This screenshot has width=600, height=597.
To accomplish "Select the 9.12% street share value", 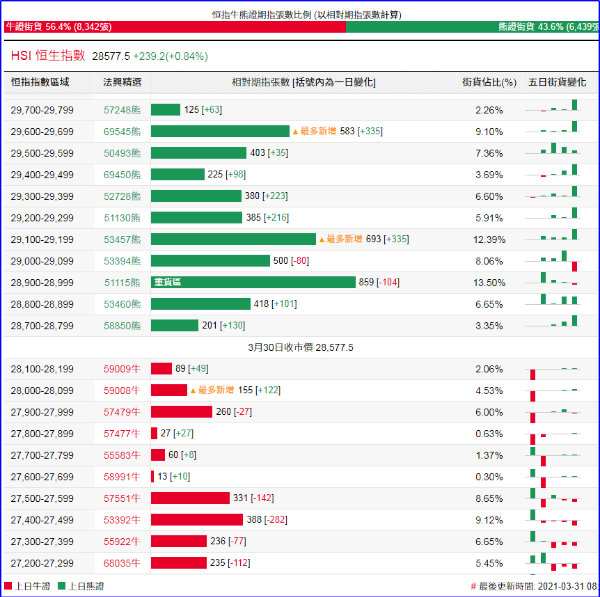I will tap(489, 520).
